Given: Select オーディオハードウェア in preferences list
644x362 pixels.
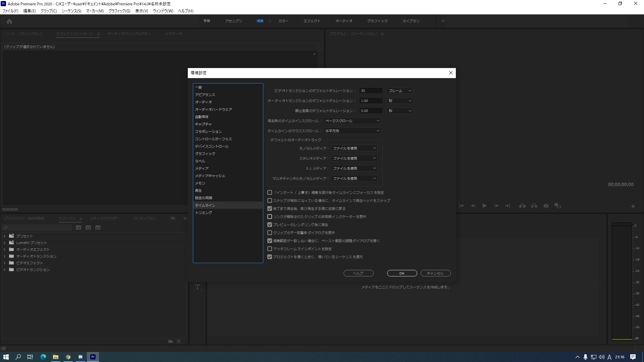Looking at the screenshot, I should click(x=228, y=110).
